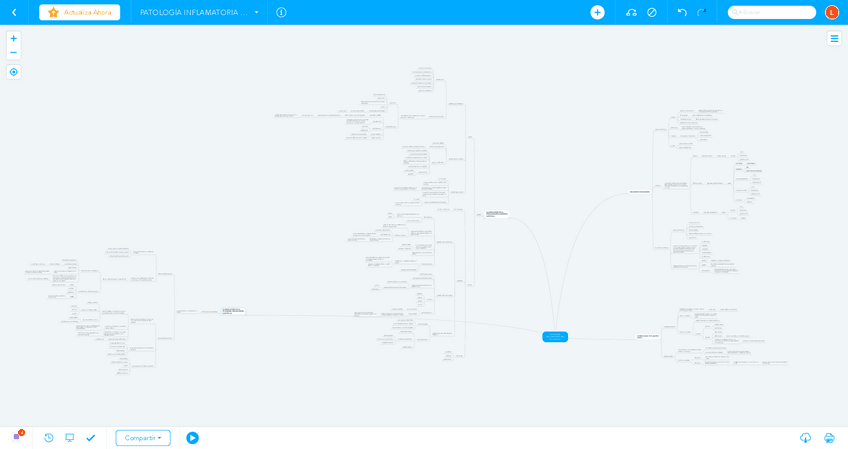Zoom out of the mind map

(13, 52)
